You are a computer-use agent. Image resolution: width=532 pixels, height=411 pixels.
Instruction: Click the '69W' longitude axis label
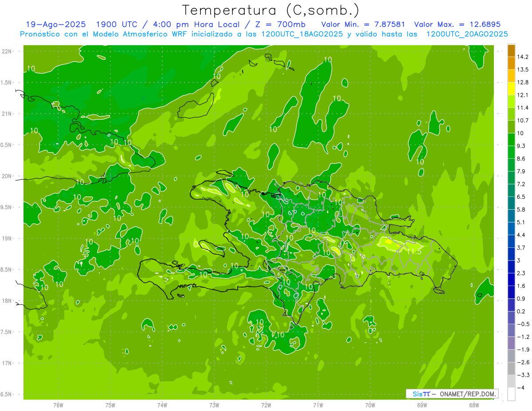(x=422, y=405)
